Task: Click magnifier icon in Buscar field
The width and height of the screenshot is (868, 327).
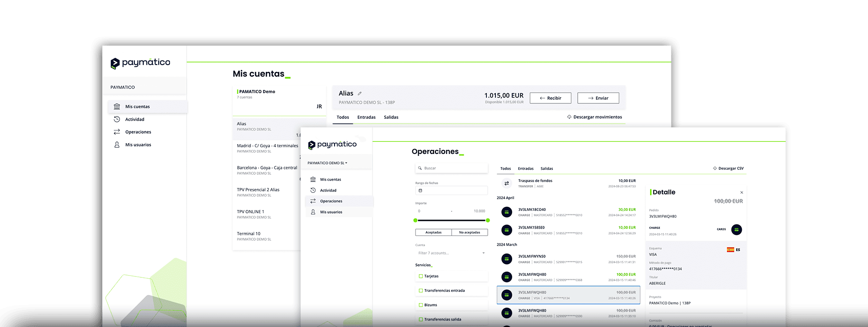Action: click(x=420, y=168)
